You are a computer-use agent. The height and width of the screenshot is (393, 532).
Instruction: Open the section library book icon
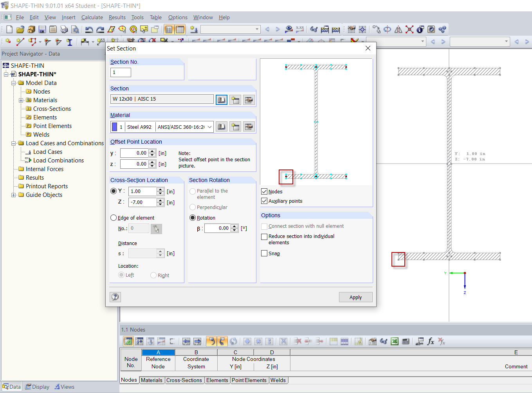coord(222,100)
